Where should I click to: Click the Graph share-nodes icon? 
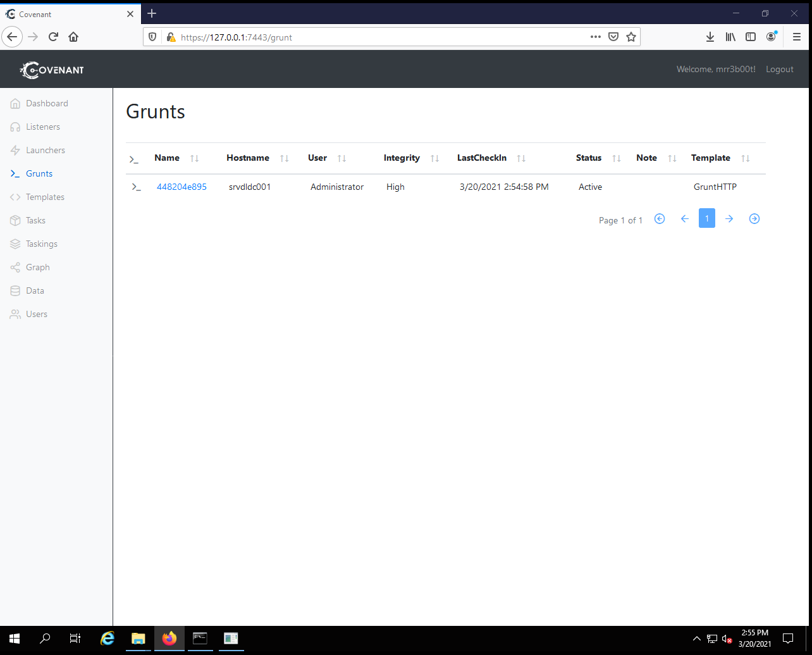coord(15,267)
